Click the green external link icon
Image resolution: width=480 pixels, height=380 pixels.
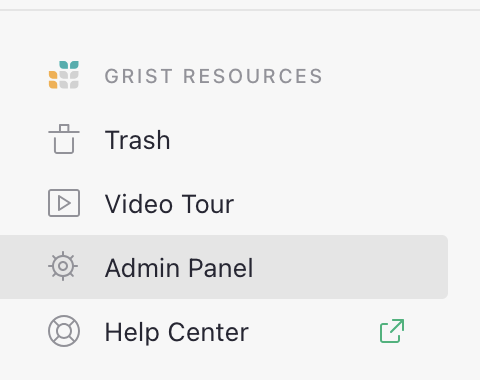[392, 331]
